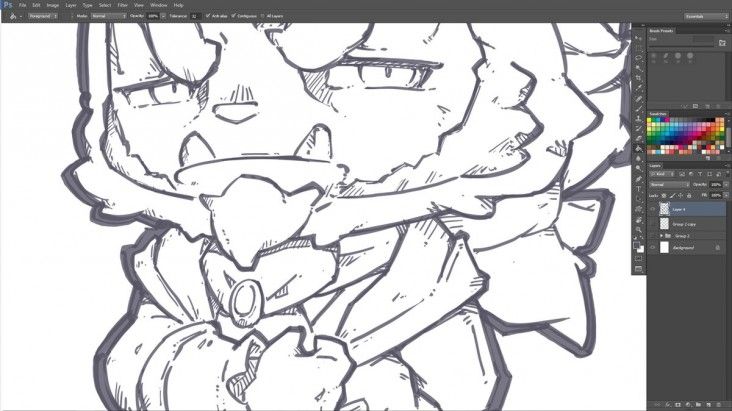Select the Paint Bucket tool in toolbox
732x411 pixels.
638,149
